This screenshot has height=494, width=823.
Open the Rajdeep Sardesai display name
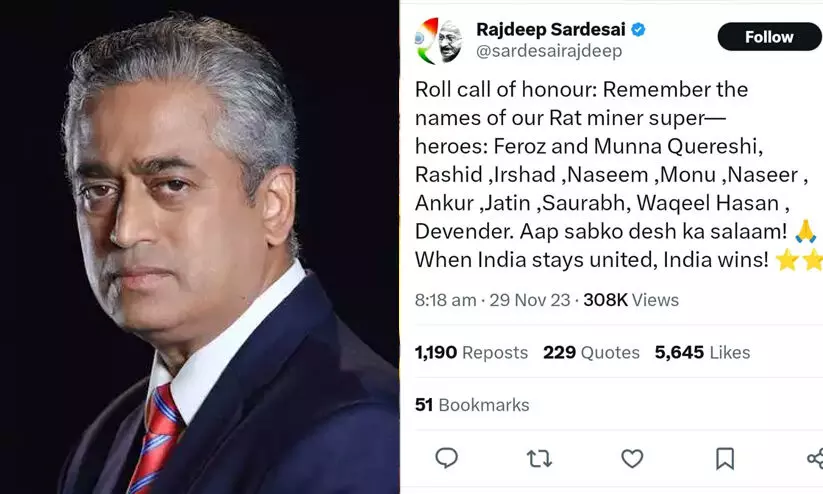pyautogui.click(x=551, y=29)
